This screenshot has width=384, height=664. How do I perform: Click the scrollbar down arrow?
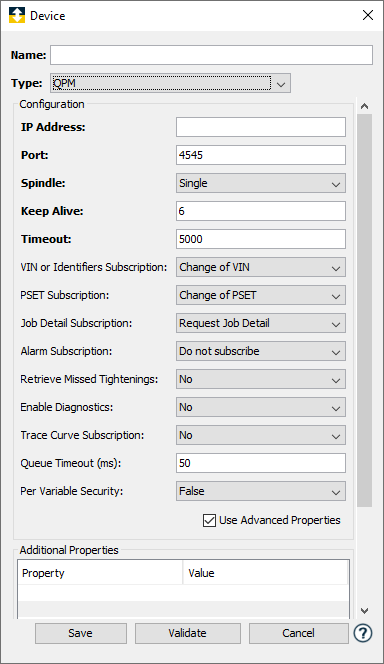[364, 611]
